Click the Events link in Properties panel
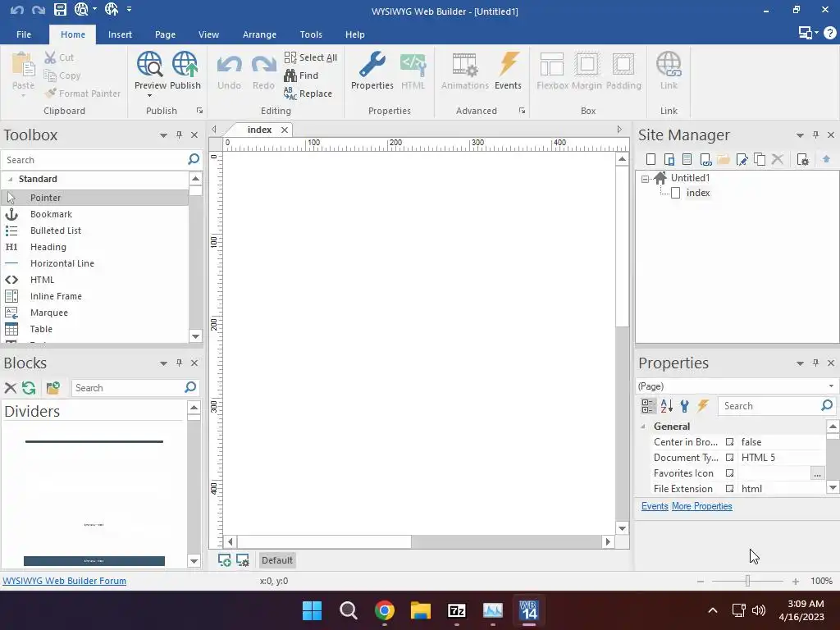 (655, 506)
